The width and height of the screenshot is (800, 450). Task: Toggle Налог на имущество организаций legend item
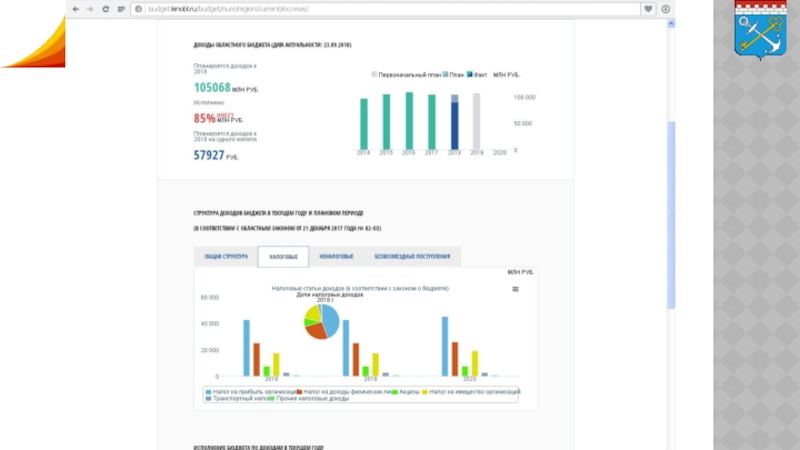471,392
